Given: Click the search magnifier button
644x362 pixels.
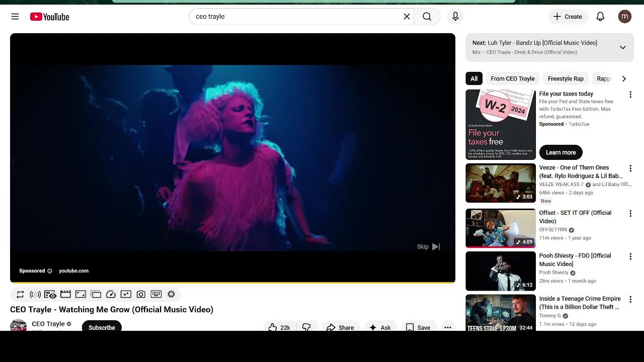Looking at the screenshot, I should [427, 17].
